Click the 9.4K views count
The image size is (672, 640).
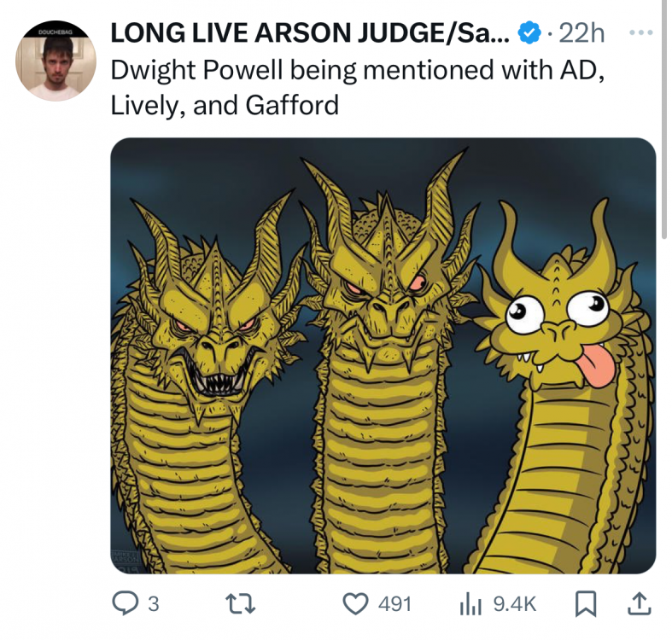click(515, 604)
